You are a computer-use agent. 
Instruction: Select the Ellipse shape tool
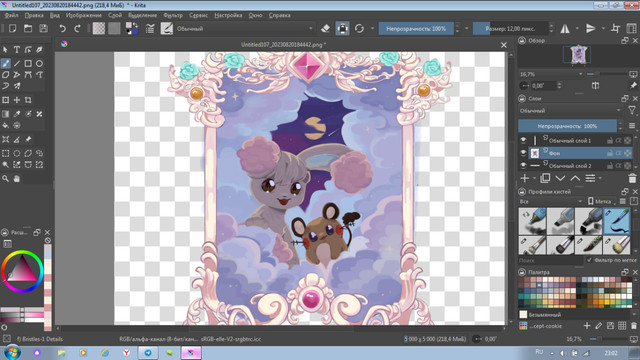tap(39, 63)
